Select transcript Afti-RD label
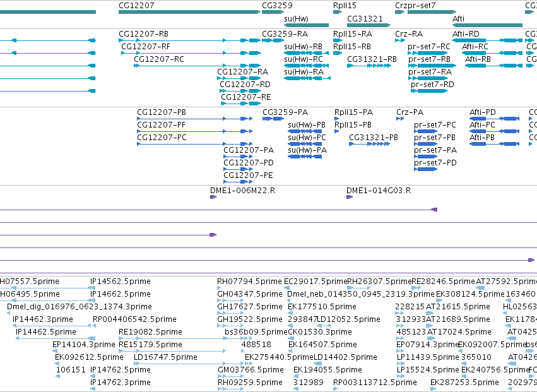Viewport: 537px width, 392px height. point(466,34)
